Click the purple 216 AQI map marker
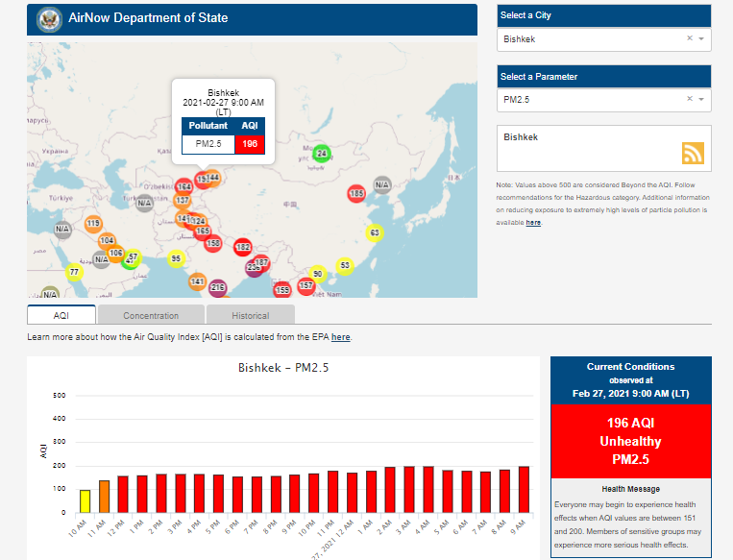This screenshot has width=733, height=560. (218, 287)
